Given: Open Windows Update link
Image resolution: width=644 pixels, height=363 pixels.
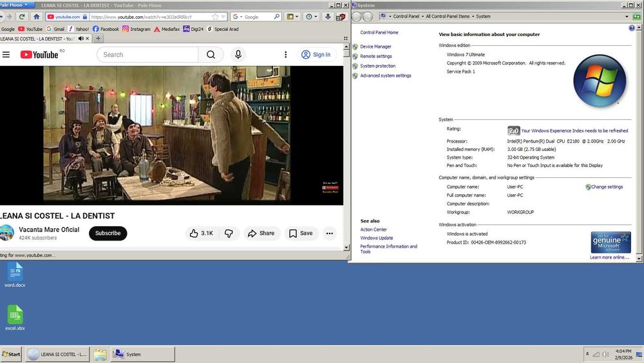Looking at the screenshot, I should click(377, 238).
